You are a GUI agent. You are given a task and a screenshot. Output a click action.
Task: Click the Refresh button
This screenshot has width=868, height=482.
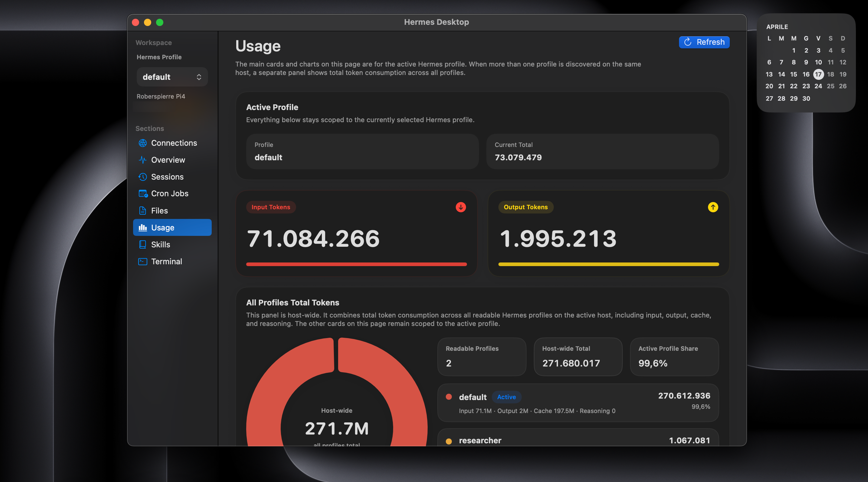coord(704,42)
